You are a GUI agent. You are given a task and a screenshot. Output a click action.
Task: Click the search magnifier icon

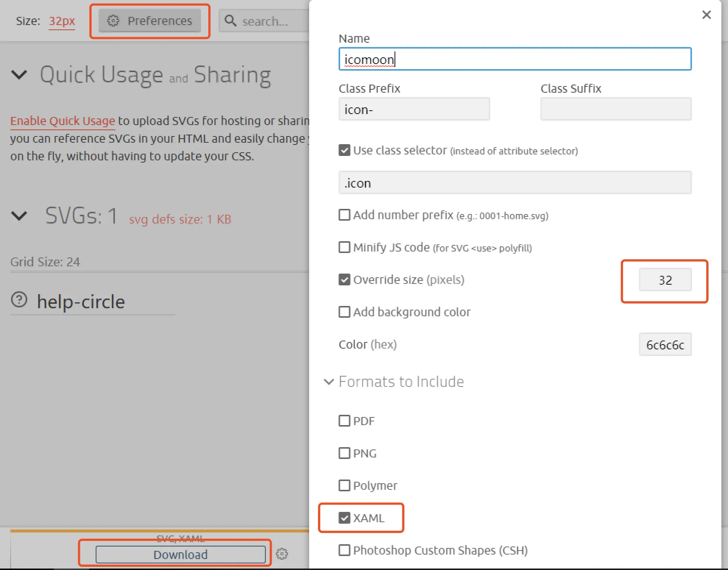pyautogui.click(x=230, y=21)
